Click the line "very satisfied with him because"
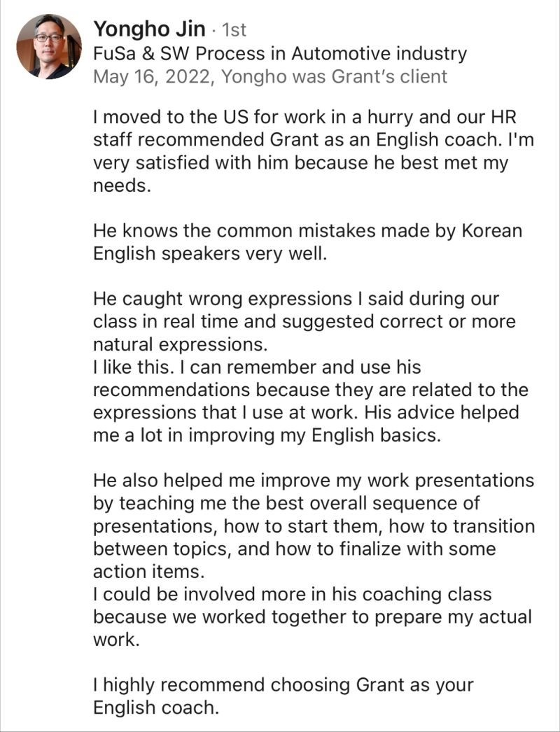The image size is (560, 732). pos(300,163)
